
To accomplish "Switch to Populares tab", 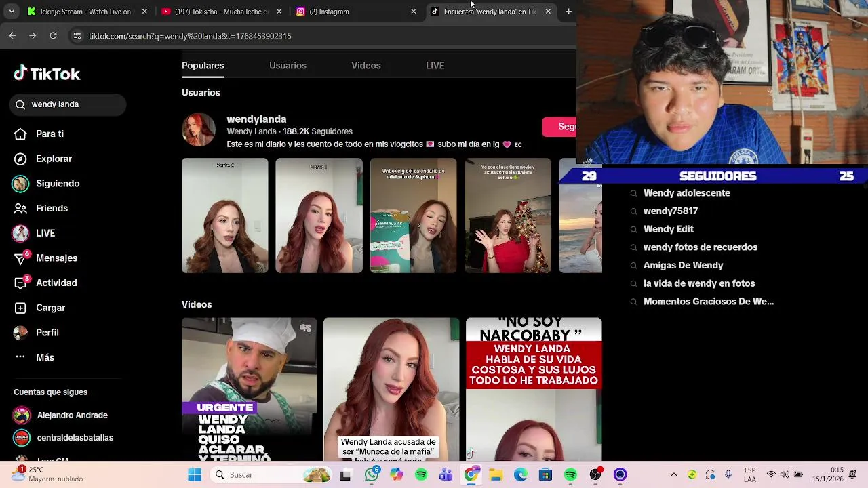I will coord(203,66).
